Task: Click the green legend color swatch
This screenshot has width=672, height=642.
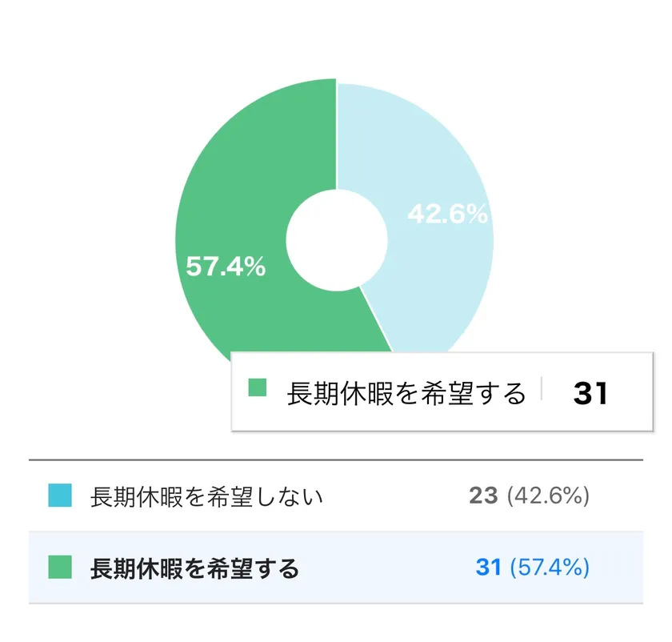Action: 60,568
